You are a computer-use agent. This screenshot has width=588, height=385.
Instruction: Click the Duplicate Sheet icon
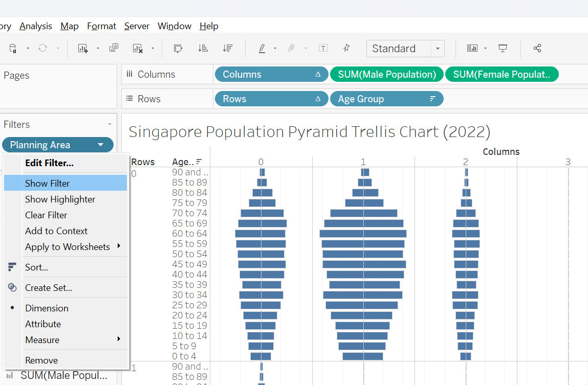click(114, 49)
